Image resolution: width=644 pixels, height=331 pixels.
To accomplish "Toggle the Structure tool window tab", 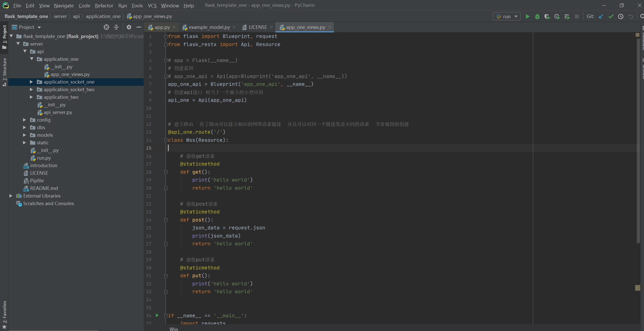I will point(4,72).
